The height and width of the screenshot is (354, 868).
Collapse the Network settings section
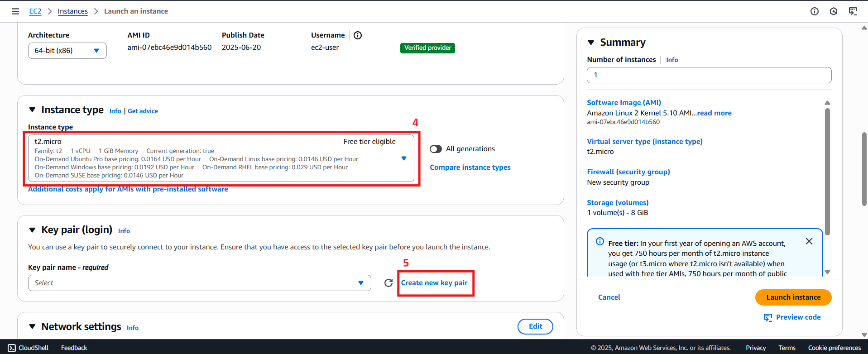point(32,327)
